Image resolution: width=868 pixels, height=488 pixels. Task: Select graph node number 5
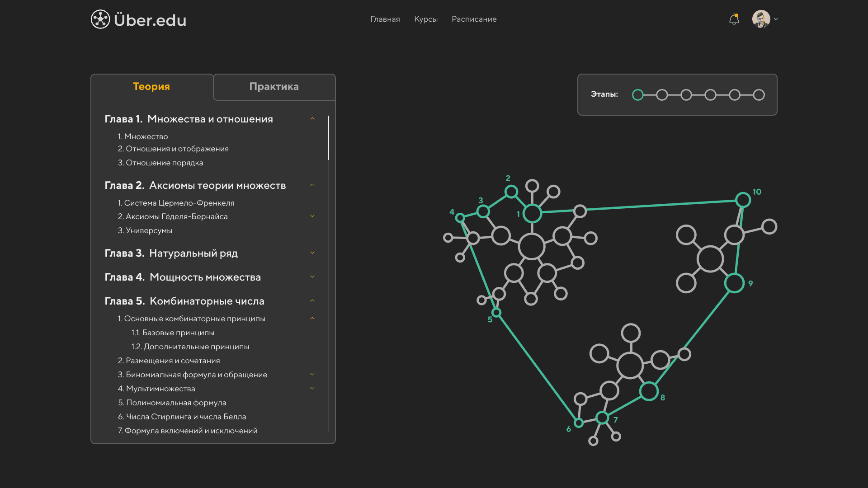pyautogui.click(x=496, y=313)
